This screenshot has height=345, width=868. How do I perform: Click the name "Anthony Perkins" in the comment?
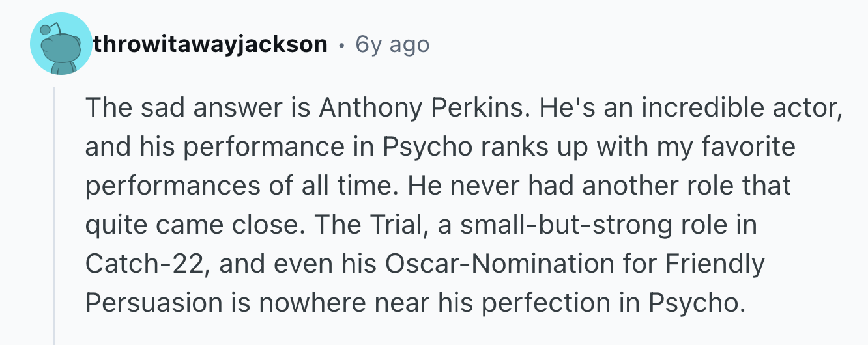pos(421,107)
